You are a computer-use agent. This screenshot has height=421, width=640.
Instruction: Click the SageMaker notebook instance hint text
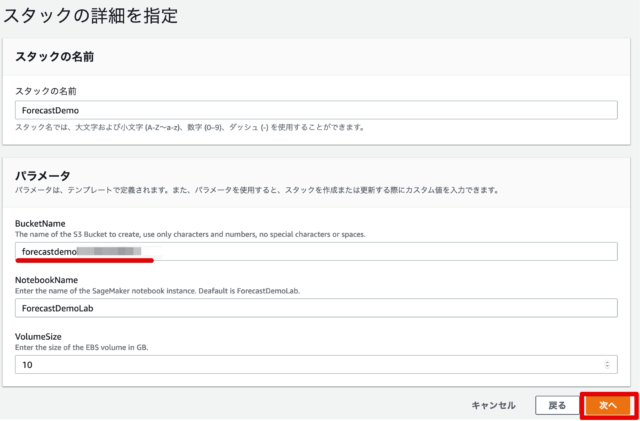click(x=158, y=292)
